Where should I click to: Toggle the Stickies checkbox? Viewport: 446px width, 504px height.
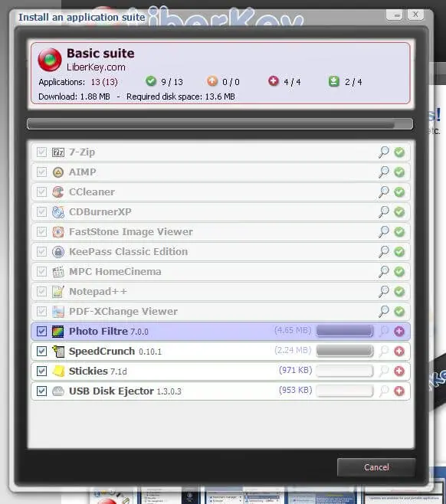coord(41,371)
